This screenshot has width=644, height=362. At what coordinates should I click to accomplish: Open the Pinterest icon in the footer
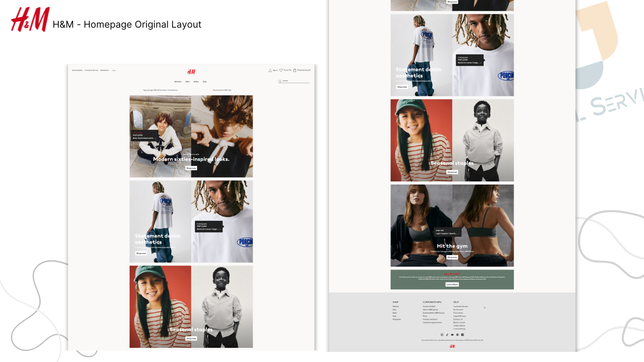pyautogui.click(x=457, y=335)
